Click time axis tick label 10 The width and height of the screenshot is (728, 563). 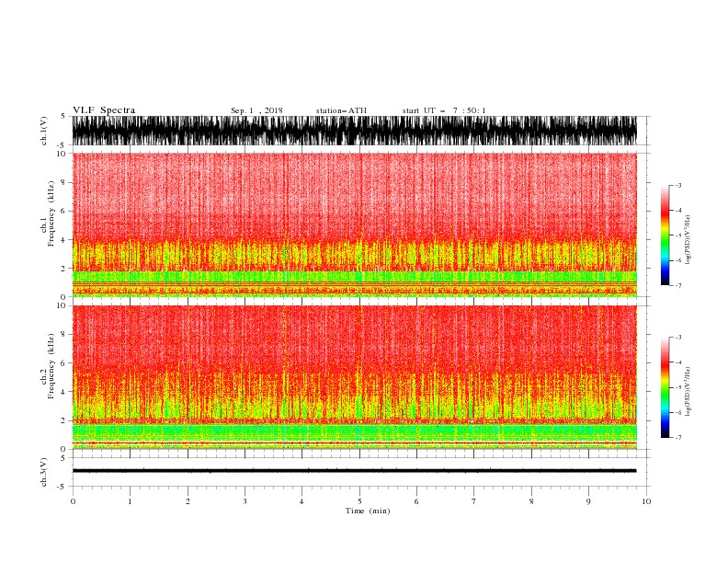coord(646,501)
